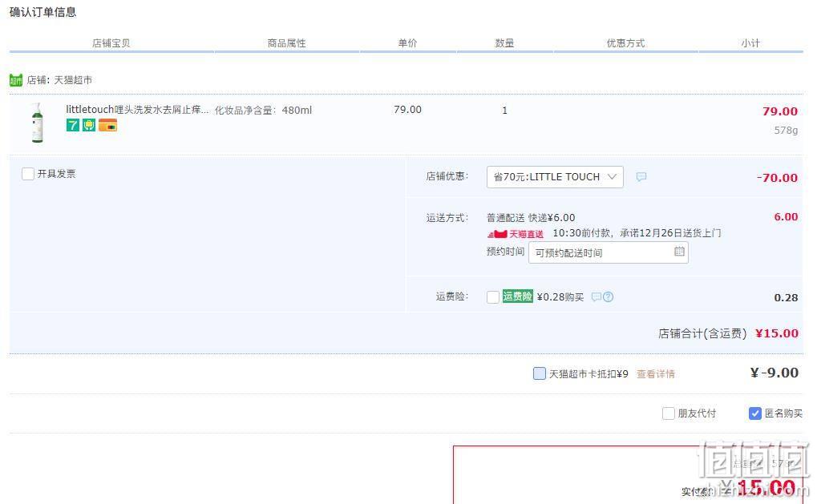
Task: Open the littletouch shampoo product title link
Action: [137, 109]
